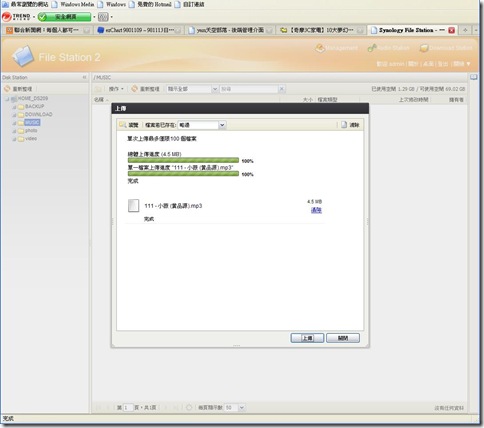Click the 完成 browser status bar text
This screenshot has height=428, width=484.
click(8, 419)
